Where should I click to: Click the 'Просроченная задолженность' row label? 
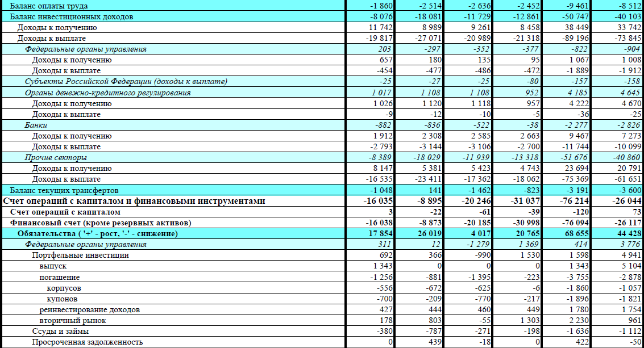(x=88, y=342)
